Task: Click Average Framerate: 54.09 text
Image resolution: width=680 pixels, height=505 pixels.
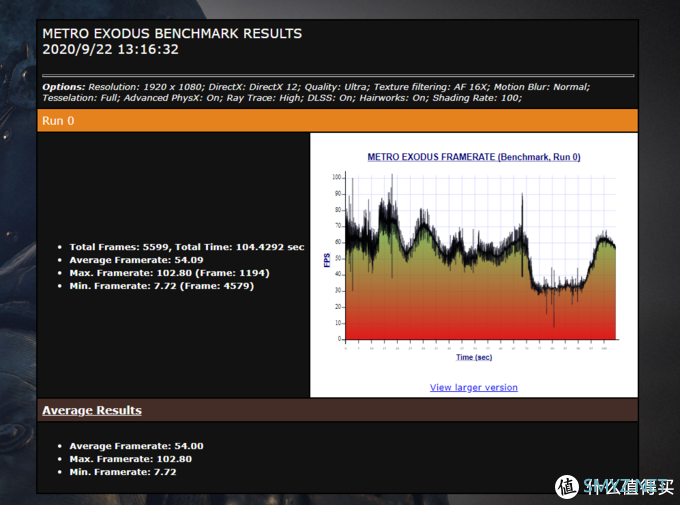Action: click(x=136, y=260)
